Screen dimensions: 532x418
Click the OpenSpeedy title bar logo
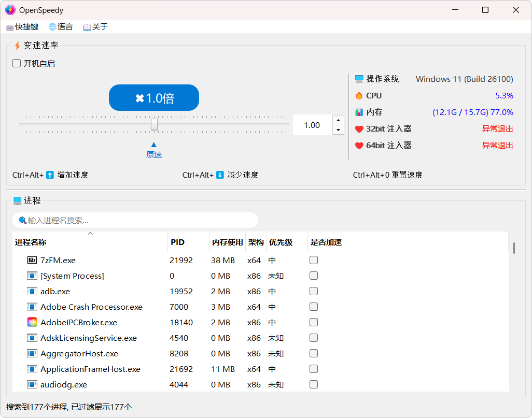(10, 10)
